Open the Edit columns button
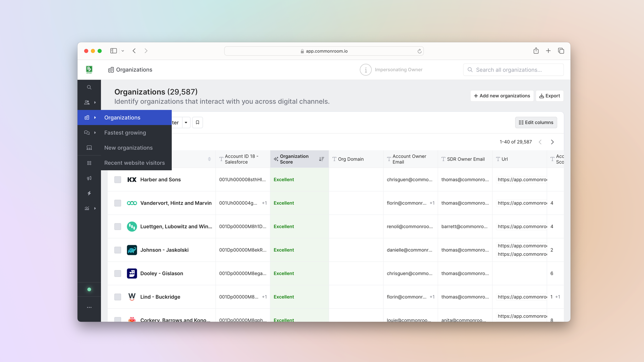644x362 pixels. [536, 122]
